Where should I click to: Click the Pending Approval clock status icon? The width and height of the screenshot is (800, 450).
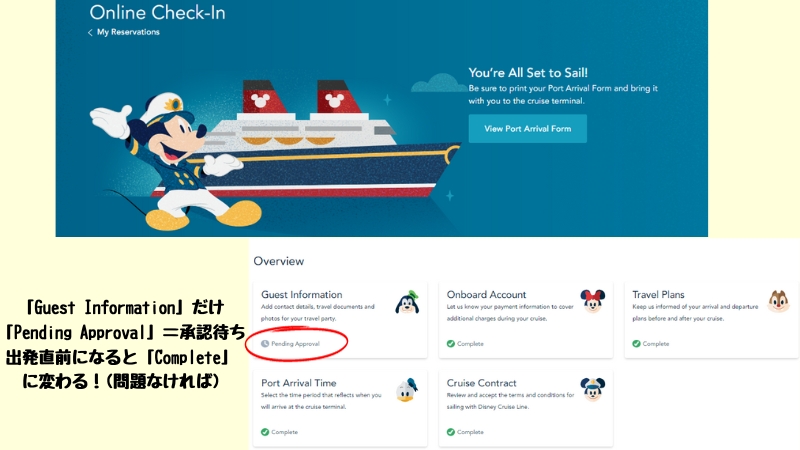(265, 343)
